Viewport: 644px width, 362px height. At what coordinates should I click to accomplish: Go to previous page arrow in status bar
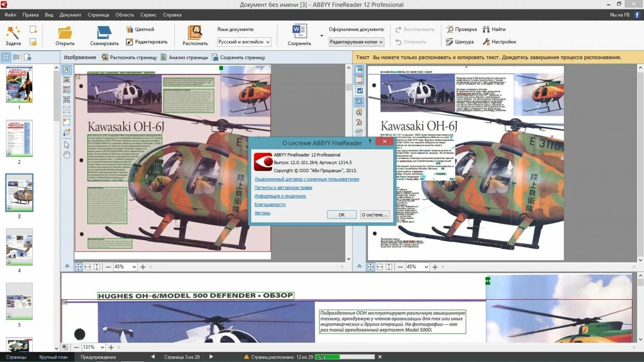153,356
